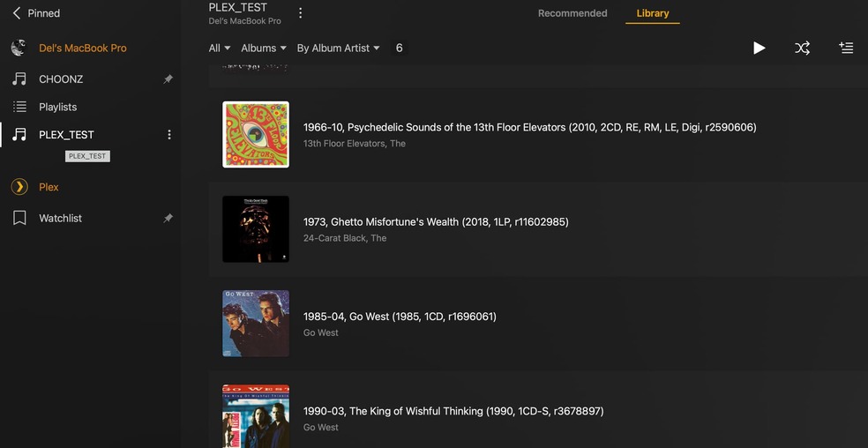Click the orange Plex chevron logo
Viewport: 868px width, 448px height.
(19, 187)
